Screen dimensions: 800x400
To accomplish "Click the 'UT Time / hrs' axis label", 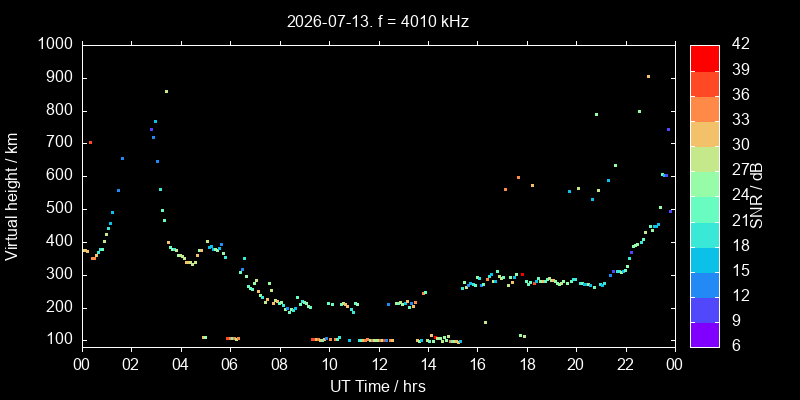I will [x=378, y=386].
